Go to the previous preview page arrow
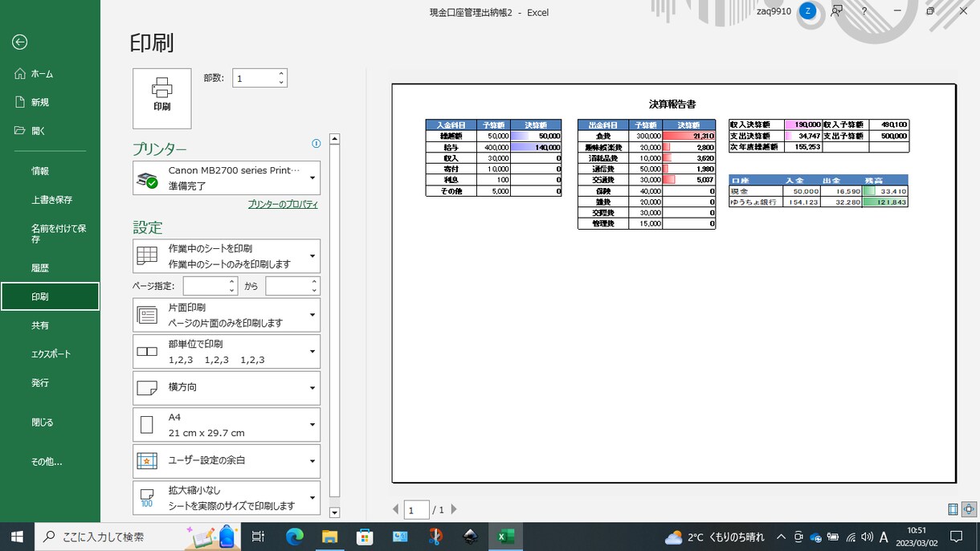 (x=395, y=509)
